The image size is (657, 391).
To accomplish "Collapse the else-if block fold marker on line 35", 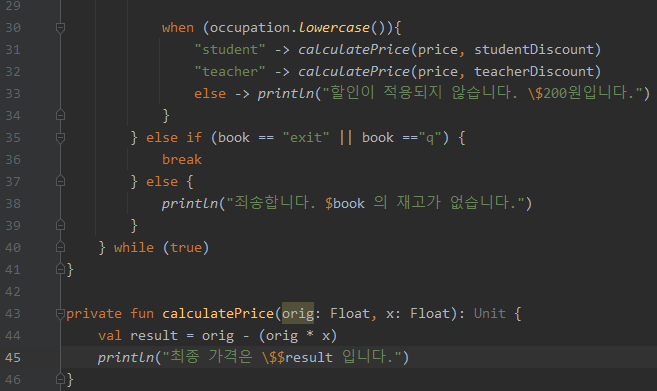I will pos(60,138).
